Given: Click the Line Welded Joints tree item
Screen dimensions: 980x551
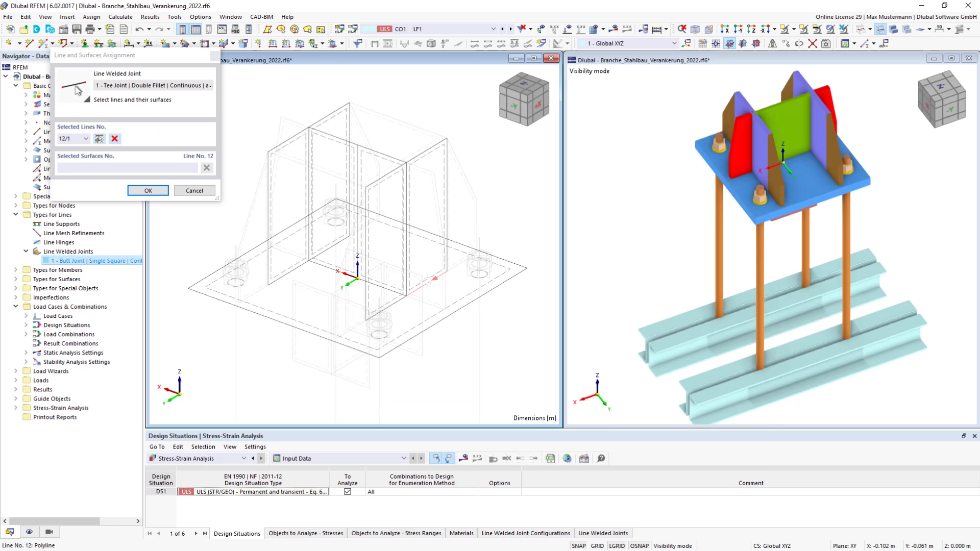Looking at the screenshot, I should pos(68,251).
